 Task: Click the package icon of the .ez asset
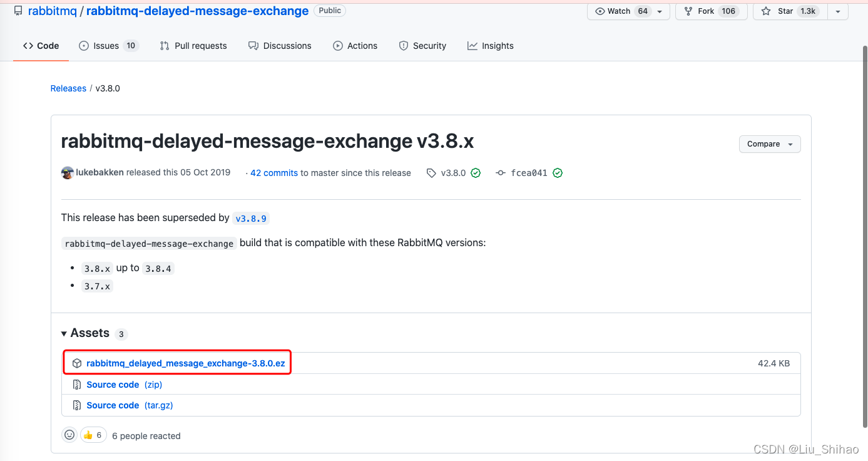(77, 363)
